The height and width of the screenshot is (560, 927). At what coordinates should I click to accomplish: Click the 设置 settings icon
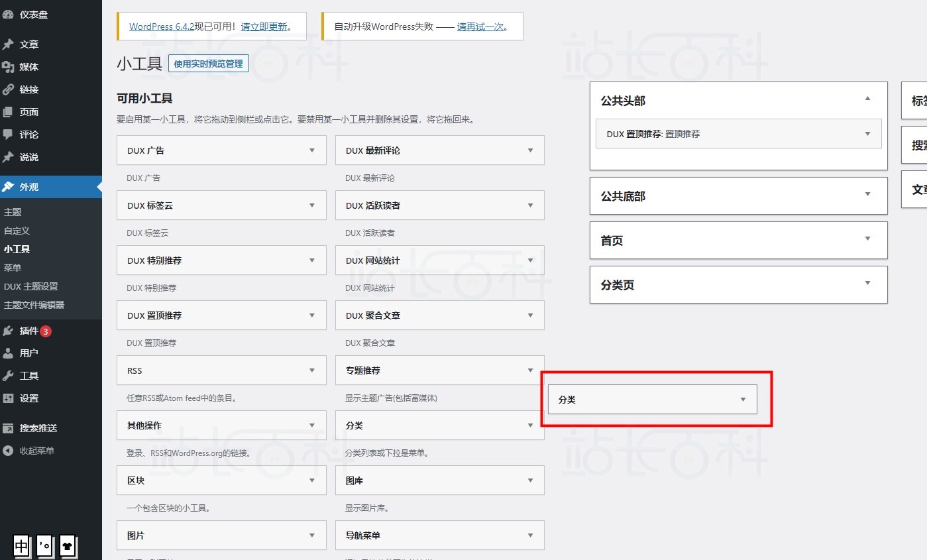8,398
